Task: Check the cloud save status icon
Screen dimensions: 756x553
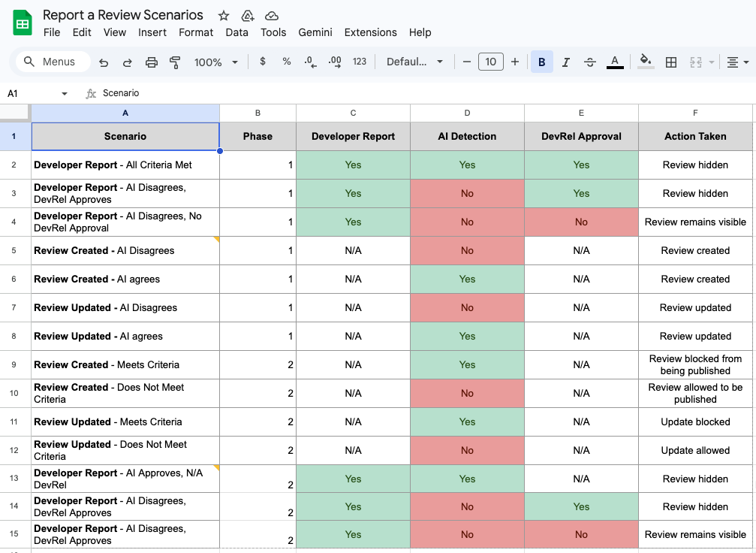Action: [x=272, y=16]
